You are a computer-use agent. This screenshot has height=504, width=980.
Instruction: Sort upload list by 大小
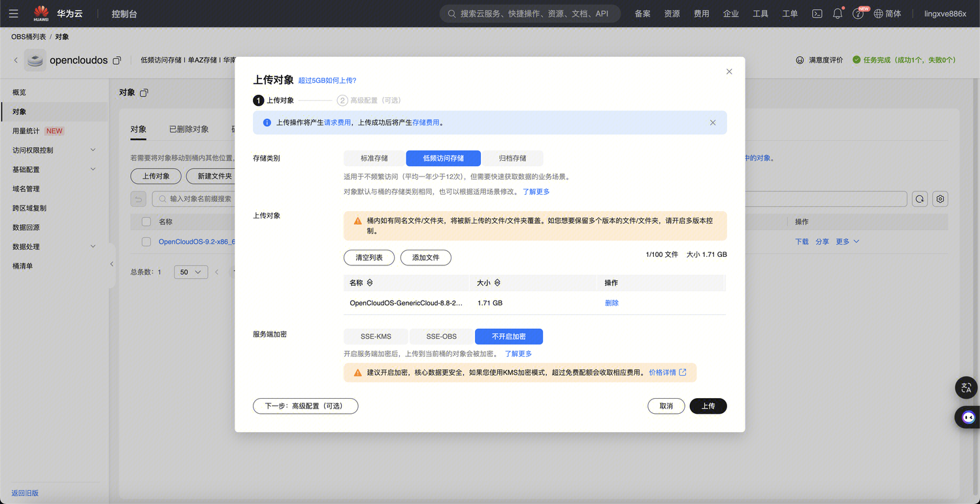click(497, 283)
